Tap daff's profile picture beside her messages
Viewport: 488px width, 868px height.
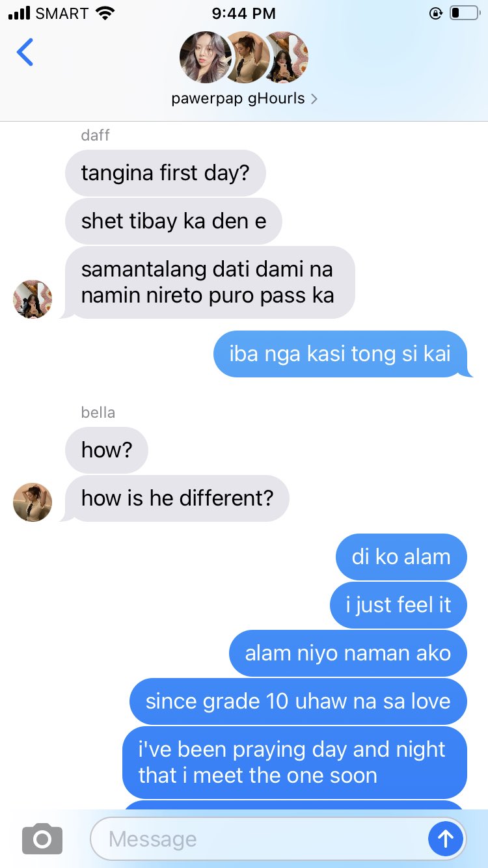tap(33, 299)
